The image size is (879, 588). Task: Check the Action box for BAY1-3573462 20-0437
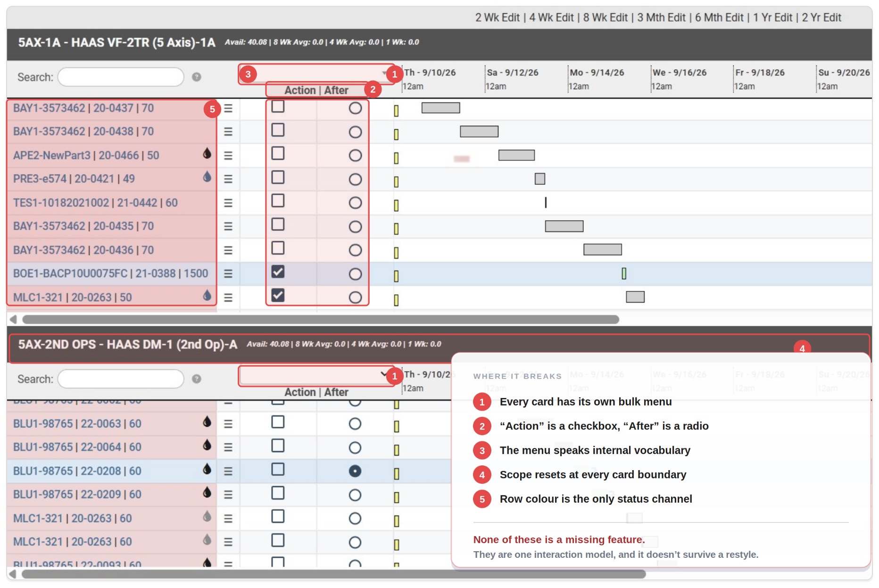[278, 107]
